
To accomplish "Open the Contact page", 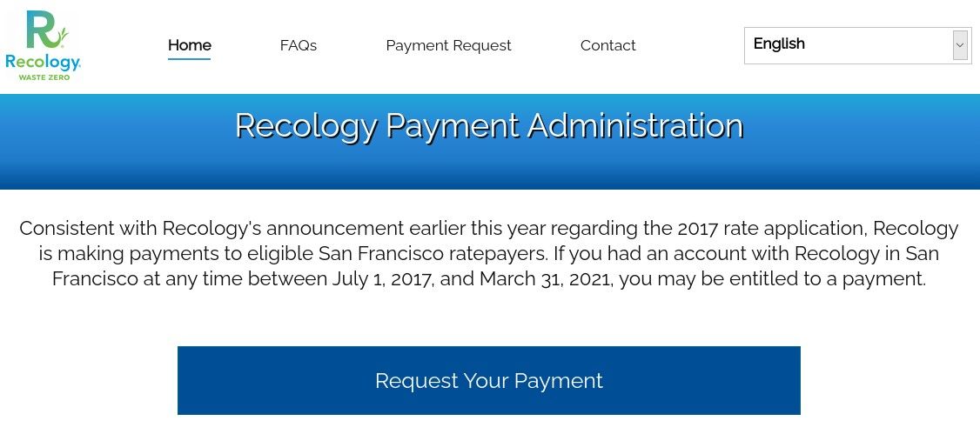I will pos(607,45).
